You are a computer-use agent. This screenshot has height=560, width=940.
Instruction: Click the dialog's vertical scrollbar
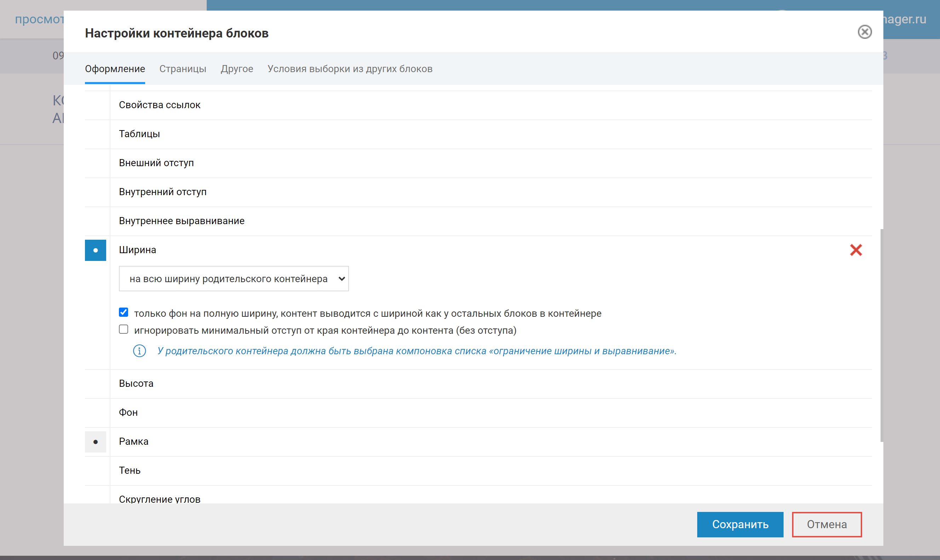[x=882, y=335]
